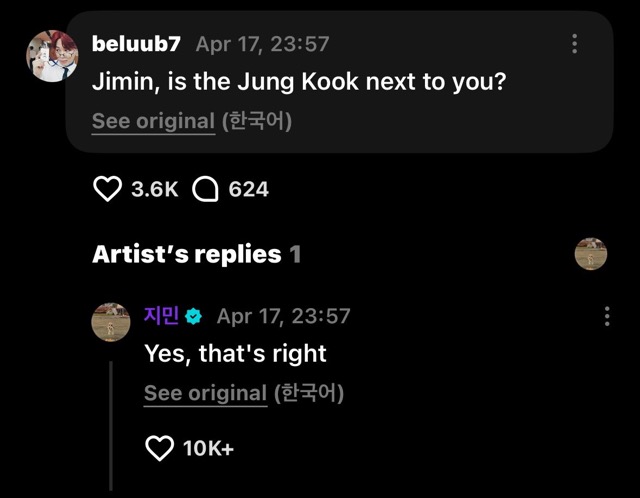The image size is (640, 498).
Task: Click the 3.6K like count
Action: click(x=155, y=189)
